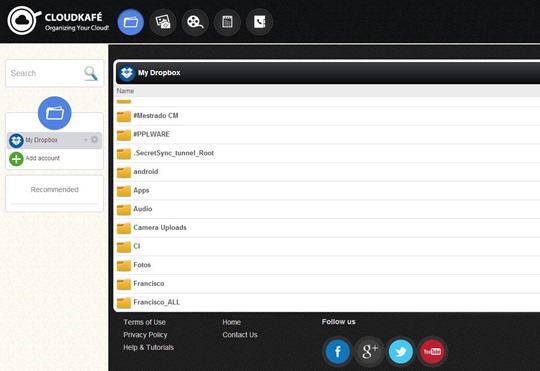Click the green plus Add account icon
This screenshot has height=371, width=540.
[16, 159]
